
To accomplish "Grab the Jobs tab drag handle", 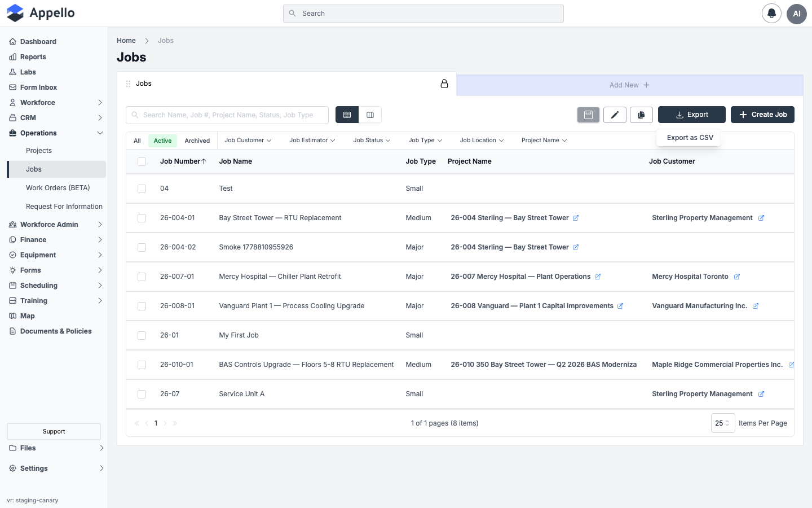I will (129, 84).
